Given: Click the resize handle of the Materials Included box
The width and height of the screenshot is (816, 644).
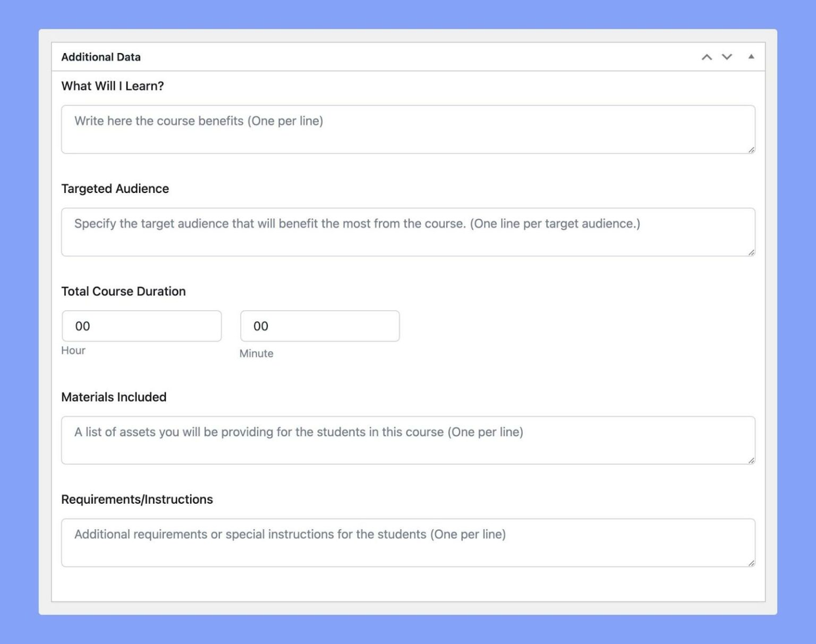Looking at the screenshot, I should 752,461.
